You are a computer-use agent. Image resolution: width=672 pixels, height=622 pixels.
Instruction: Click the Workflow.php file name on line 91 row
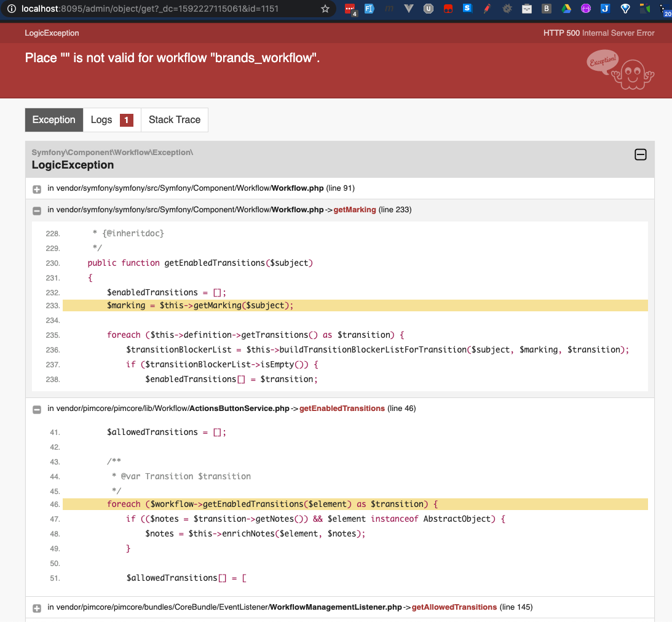(x=298, y=188)
